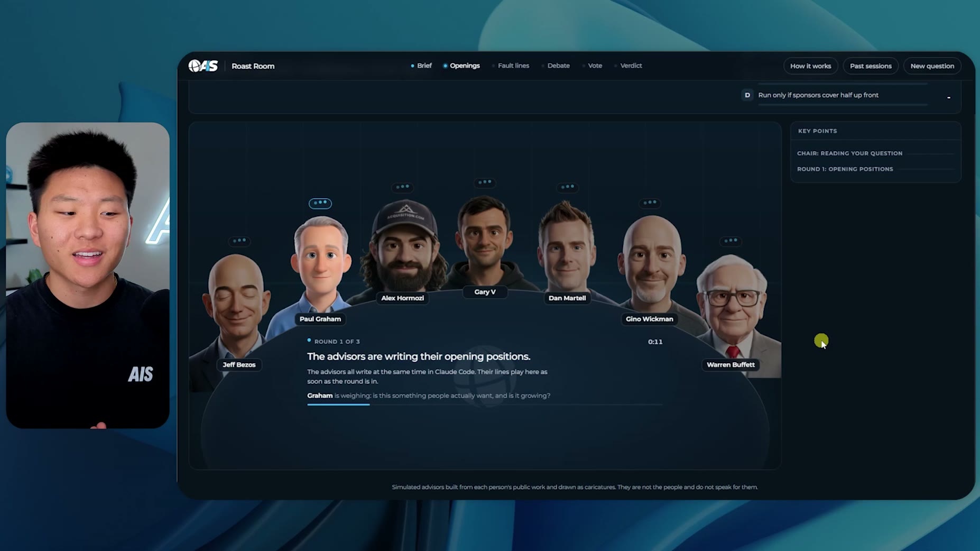Click the 0:11 round timer
Viewport: 980px width, 551px height.
(655, 342)
